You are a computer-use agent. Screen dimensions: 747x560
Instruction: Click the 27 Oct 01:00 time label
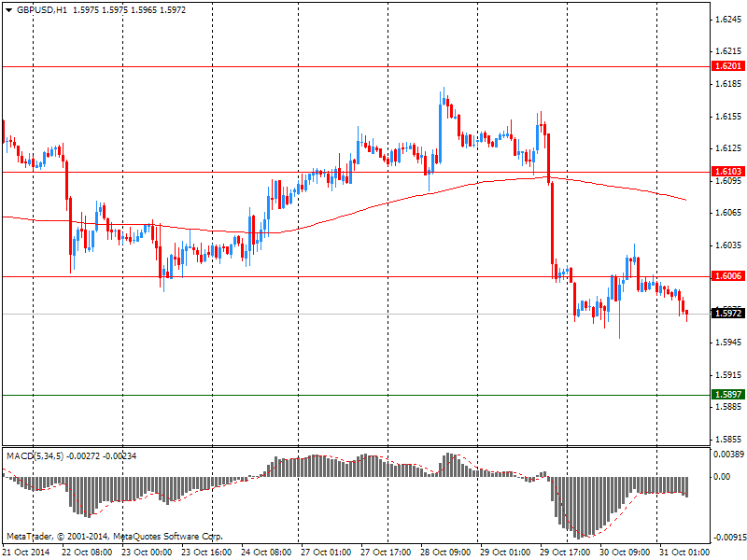click(326, 553)
